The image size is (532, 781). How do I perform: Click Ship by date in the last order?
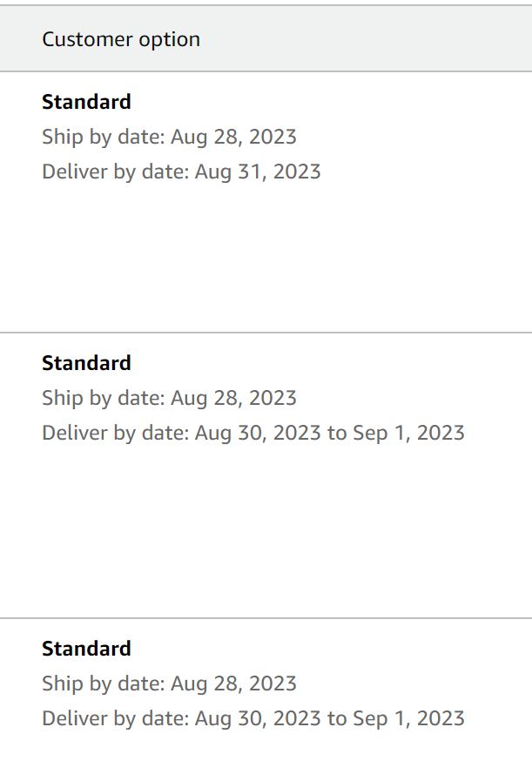point(170,683)
